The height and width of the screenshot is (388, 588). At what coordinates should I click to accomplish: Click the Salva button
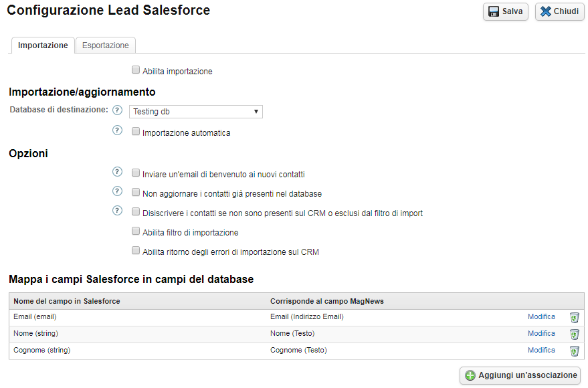[506, 11]
